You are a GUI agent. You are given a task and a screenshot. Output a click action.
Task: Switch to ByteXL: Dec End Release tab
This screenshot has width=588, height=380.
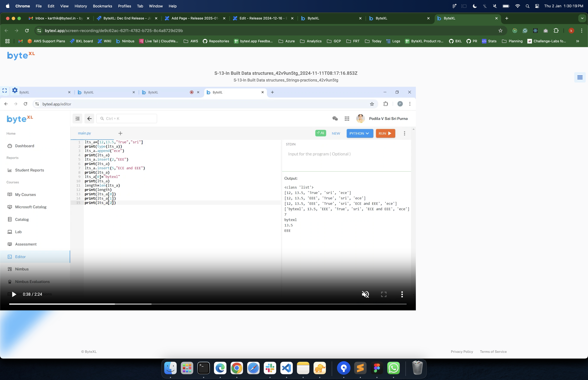(x=127, y=18)
